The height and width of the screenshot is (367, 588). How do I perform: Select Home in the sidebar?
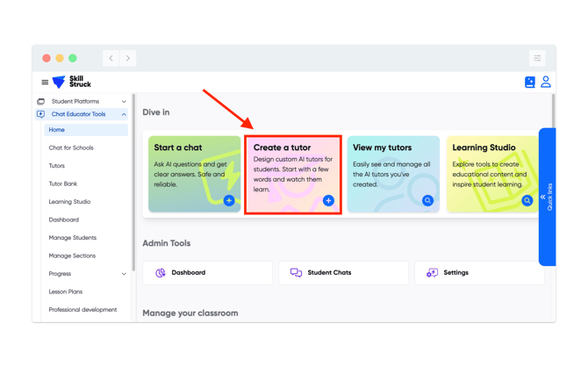coord(57,130)
